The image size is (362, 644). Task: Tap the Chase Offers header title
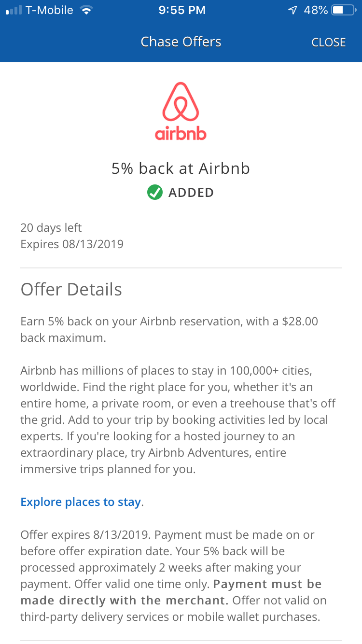(x=181, y=42)
